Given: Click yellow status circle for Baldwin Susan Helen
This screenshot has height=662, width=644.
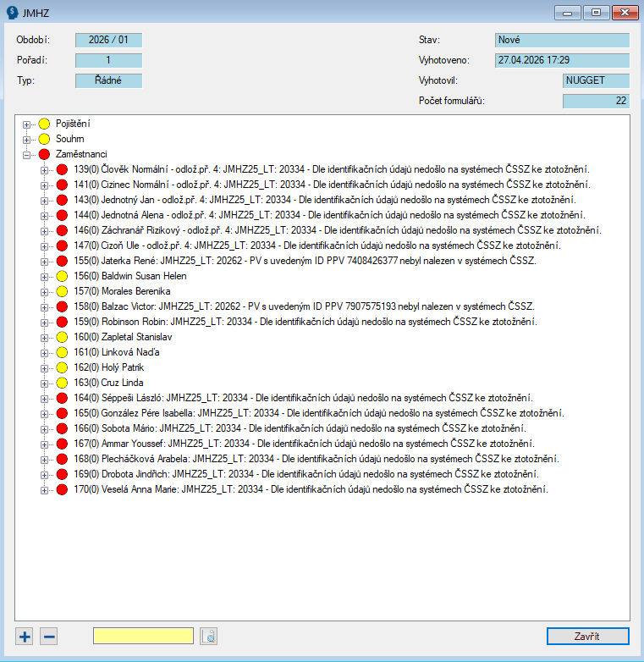Looking at the screenshot, I should point(62,276).
